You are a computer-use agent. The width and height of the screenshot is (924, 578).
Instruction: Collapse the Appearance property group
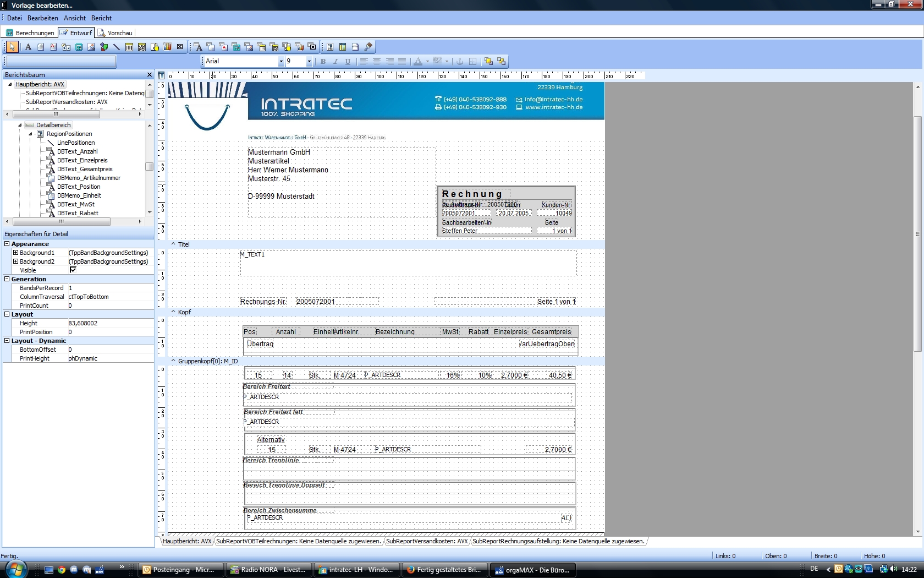coord(7,243)
